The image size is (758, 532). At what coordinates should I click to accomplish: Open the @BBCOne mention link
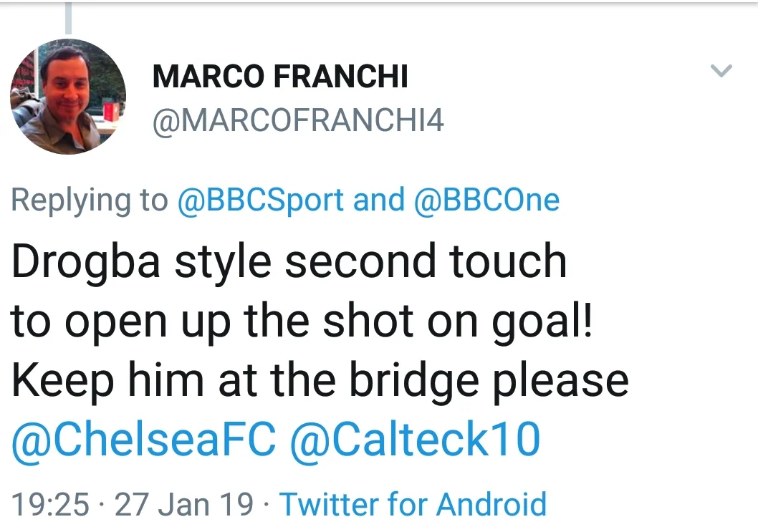tap(486, 200)
